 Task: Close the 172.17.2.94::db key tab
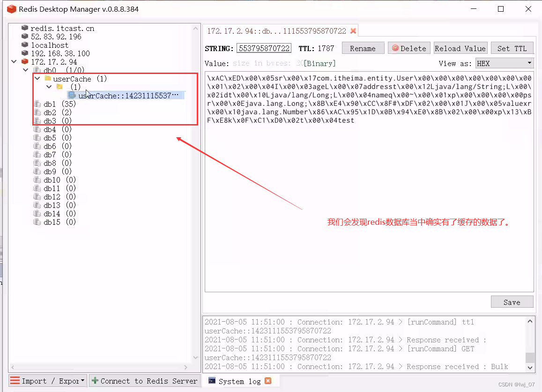tap(353, 31)
